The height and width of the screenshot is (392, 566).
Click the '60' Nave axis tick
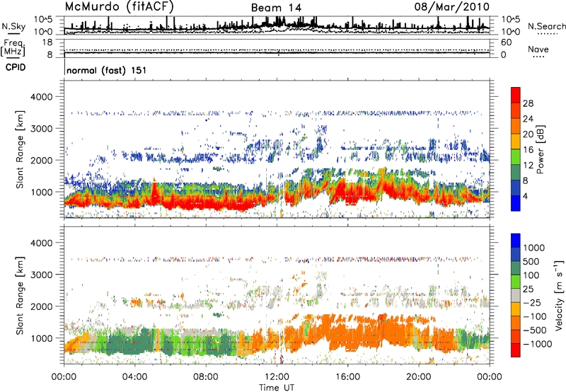point(506,42)
